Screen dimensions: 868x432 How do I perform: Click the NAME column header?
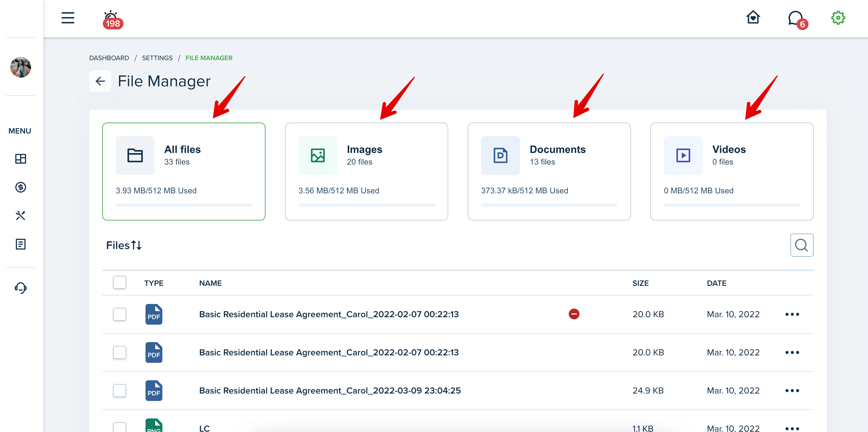tap(210, 283)
